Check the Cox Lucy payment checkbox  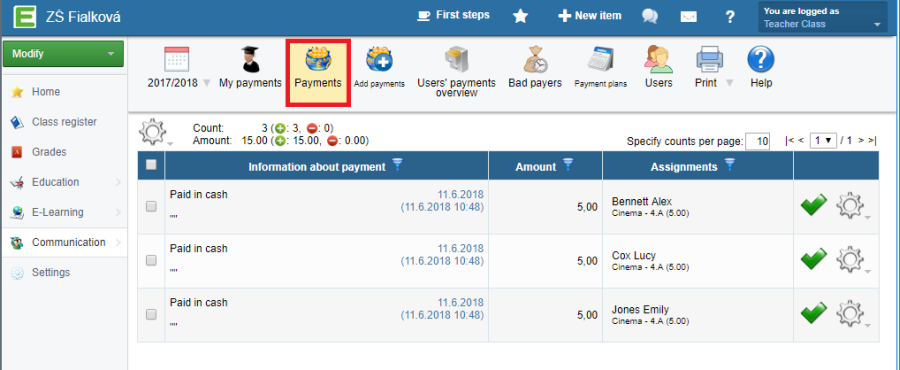click(151, 260)
